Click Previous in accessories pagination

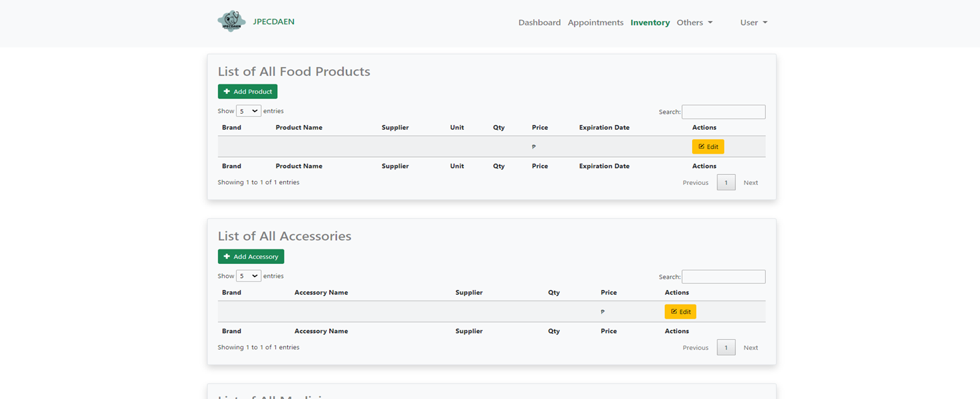click(695, 348)
